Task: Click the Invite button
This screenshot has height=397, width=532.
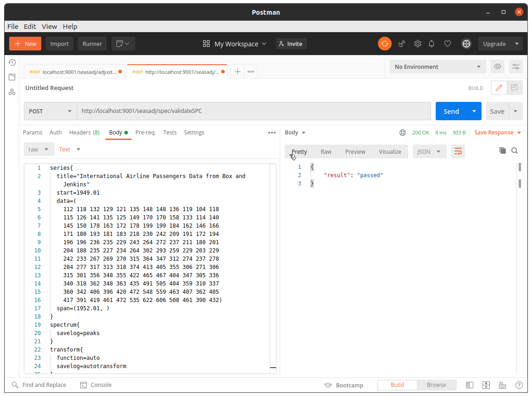Action: pos(291,44)
